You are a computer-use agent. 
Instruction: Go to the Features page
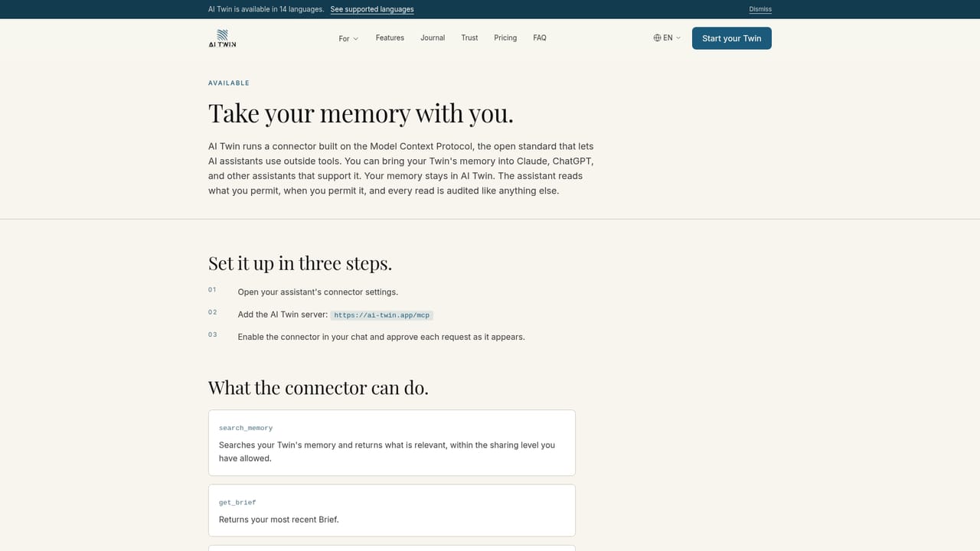click(390, 37)
